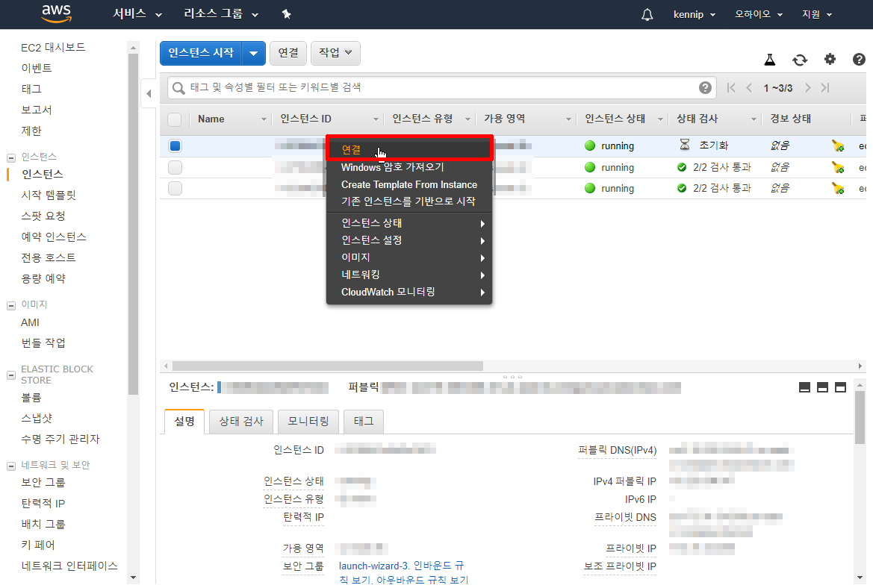The width and height of the screenshot is (873, 588).
Task: Choose 기존 인스턴스를 기반으로 시작
Action: point(409,201)
